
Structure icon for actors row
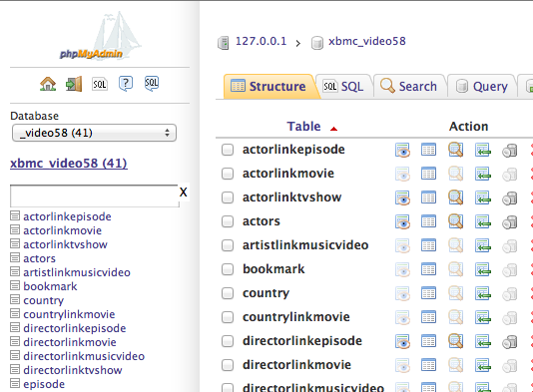428,221
